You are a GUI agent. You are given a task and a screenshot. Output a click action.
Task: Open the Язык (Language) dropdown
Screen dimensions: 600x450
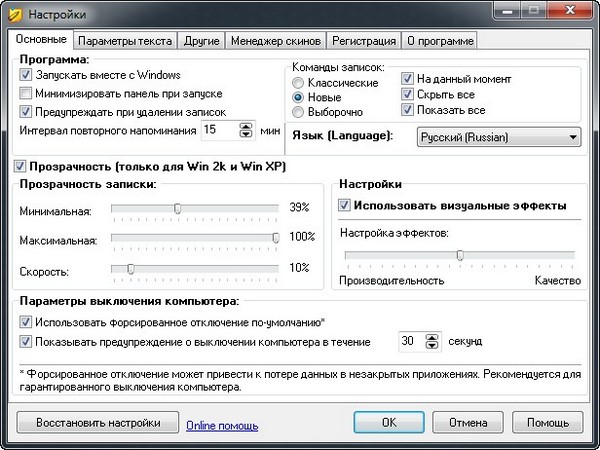[x=499, y=137]
